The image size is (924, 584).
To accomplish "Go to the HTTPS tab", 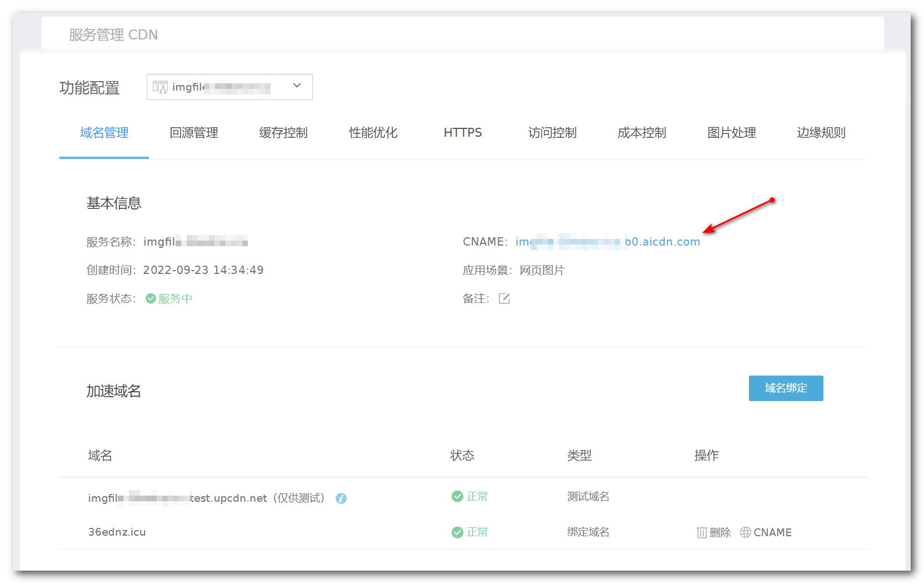I will coord(462,133).
